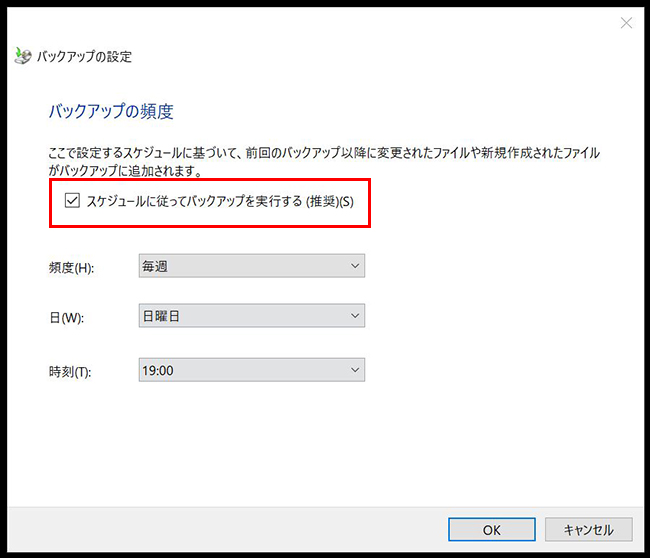Viewport: 650px width, 558px height.
Task: Click the backup settings icon in title
Action: (22, 56)
